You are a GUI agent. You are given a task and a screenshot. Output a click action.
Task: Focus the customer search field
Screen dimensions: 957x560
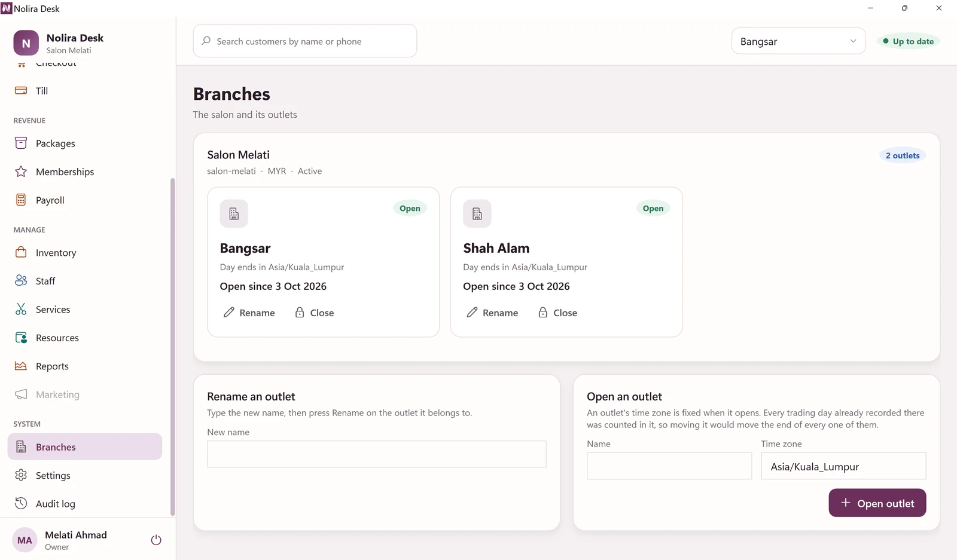click(305, 41)
